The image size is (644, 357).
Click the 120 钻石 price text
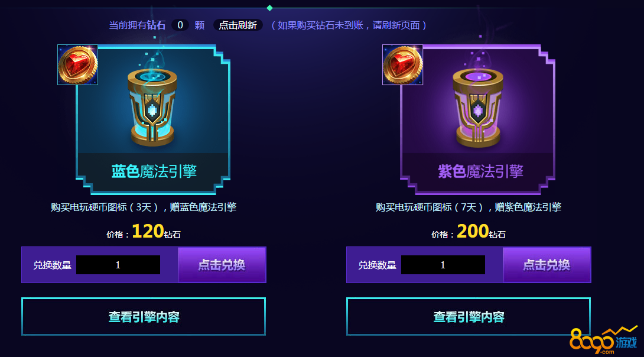156,231
